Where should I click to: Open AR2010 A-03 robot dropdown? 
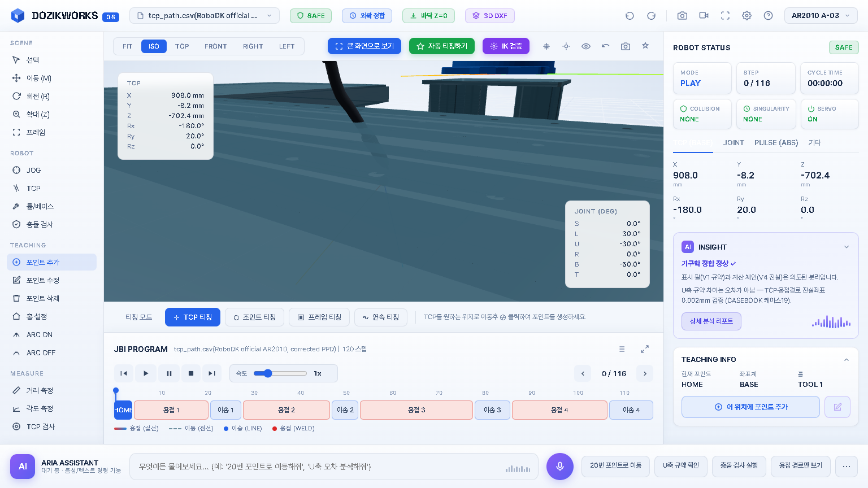point(821,16)
